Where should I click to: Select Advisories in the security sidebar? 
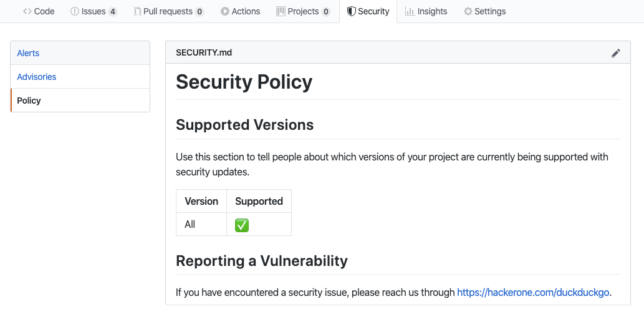point(37,77)
